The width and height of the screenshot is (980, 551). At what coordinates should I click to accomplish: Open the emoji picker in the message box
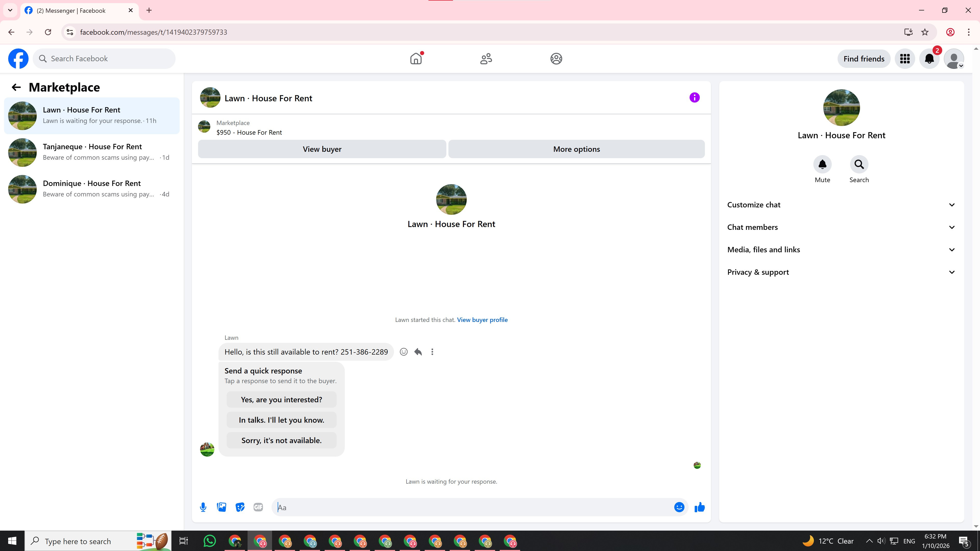pos(679,507)
